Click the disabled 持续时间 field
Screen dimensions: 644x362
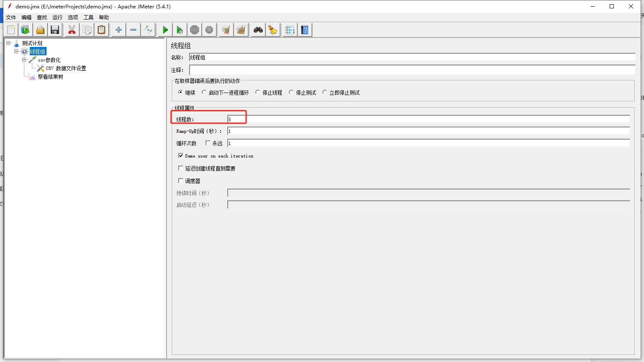point(428,193)
